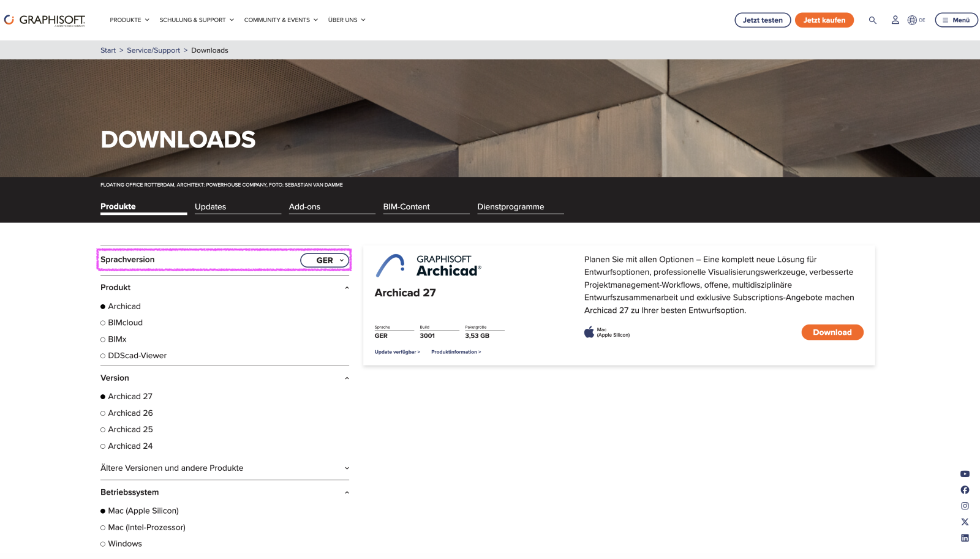The height and width of the screenshot is (559, 980).
Task: Switch to the BIM-Content tab
Action: pyautogui.click(x=426, y=207)
